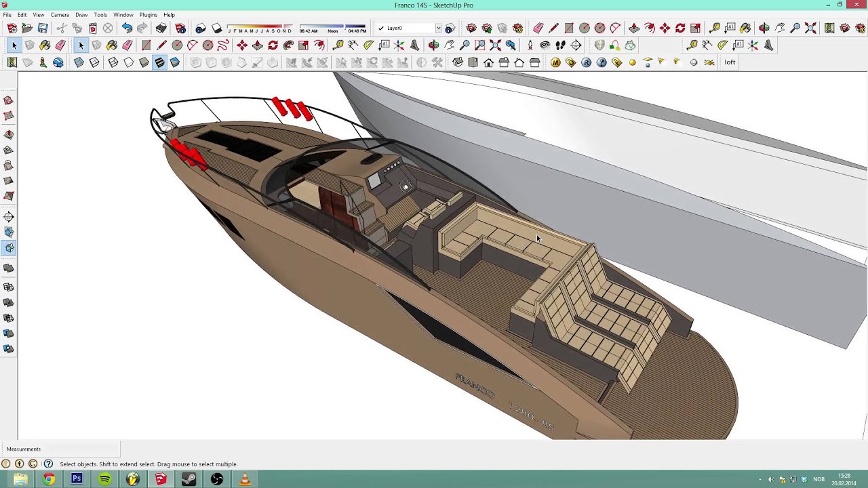Click the Print icon
Screen dimensions: 868x488
(x=161, y=28)
